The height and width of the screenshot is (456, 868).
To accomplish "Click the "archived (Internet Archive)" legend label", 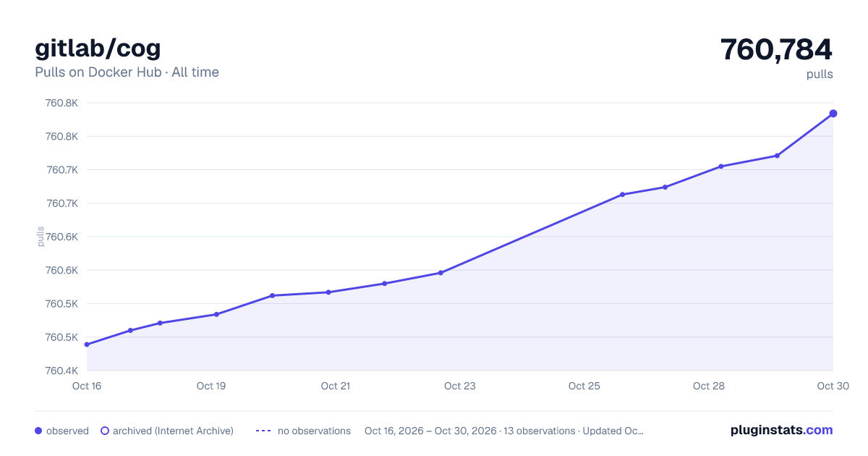I will pyautogui.click(x=173, y=431).
